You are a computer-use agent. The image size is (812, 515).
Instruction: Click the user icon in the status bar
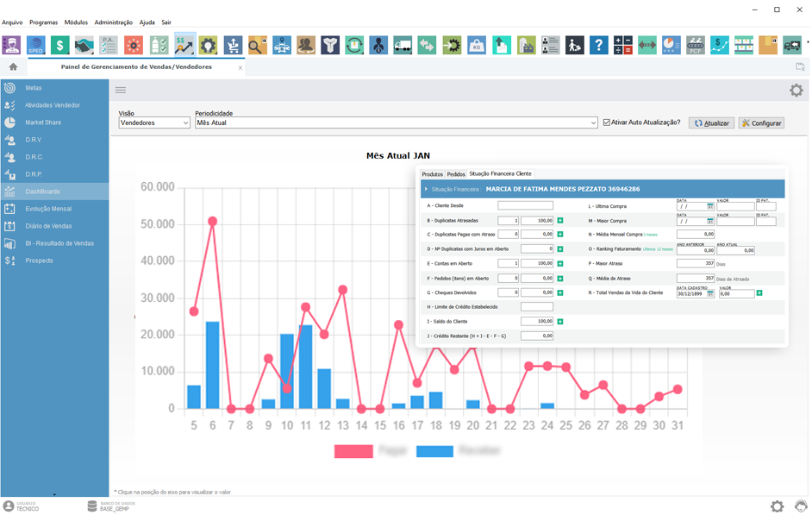tap(9, 506)
